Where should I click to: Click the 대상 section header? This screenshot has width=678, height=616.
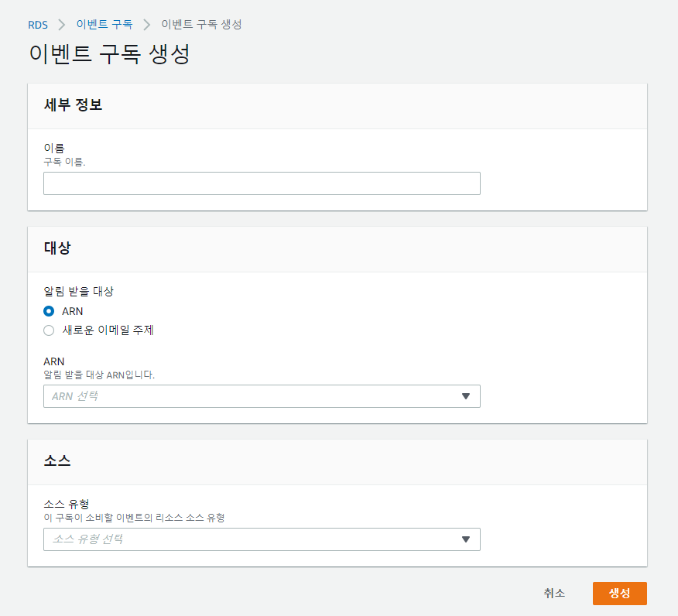coord(57,248)
